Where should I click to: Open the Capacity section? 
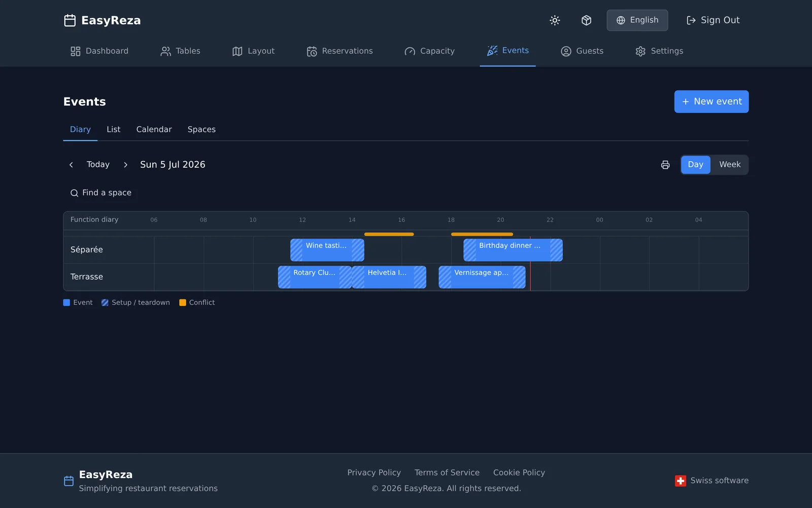coord(430,51)
